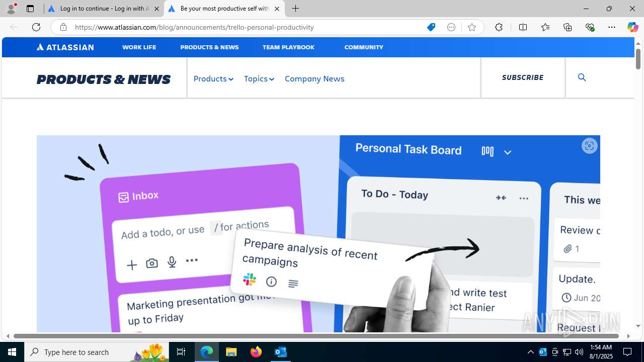Open the blog search magnifier
This screenshot has height=362, width=644.
(x=582, y=77)
